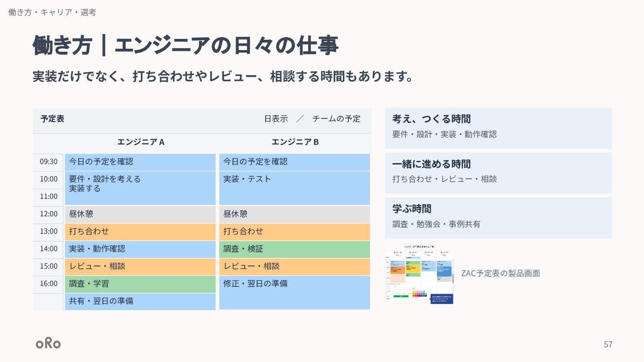
Task: Click the 共有・翌日の準備 schedule entry
Action: [x=140, y=302]
